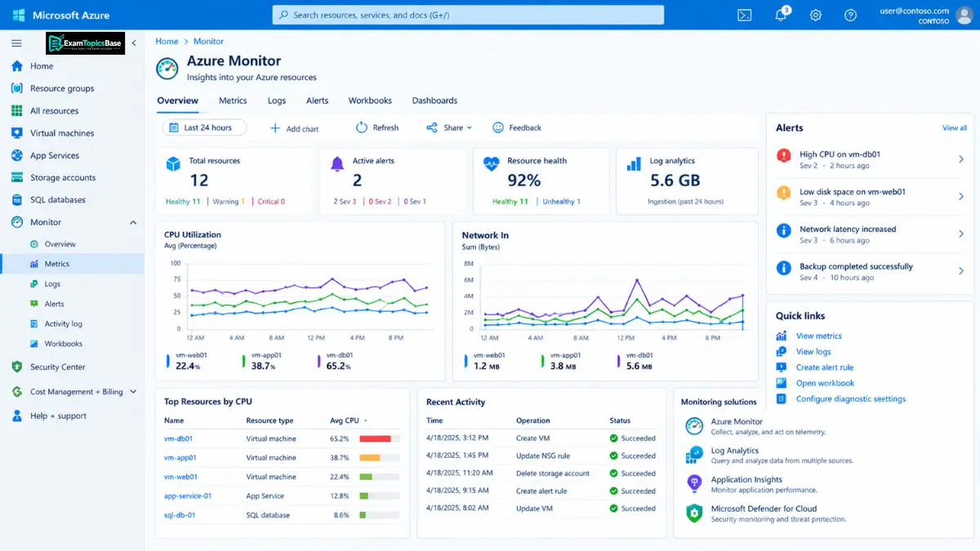This screenshot has width=980, height=551.
Task: Click the Virtual machines monitor icon
Action: (16, 133)
